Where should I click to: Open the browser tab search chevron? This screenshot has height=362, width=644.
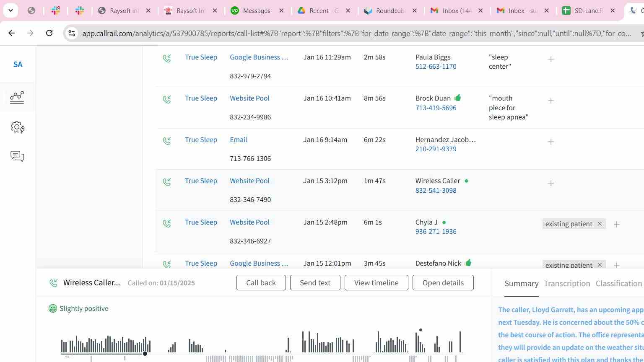pos(10,10)
